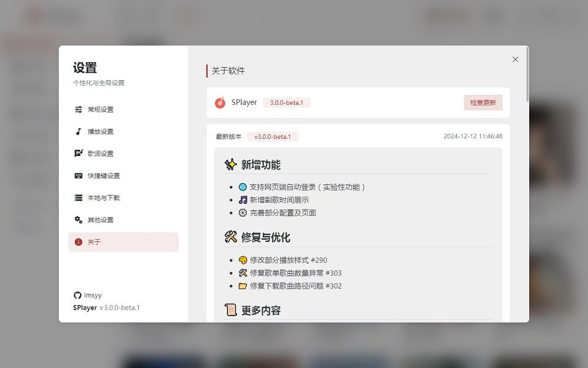Click the 2024-12-12 release timestamp
Viewport: 588px width, 368px height.
pyautogui.click(x=473, y=137)
